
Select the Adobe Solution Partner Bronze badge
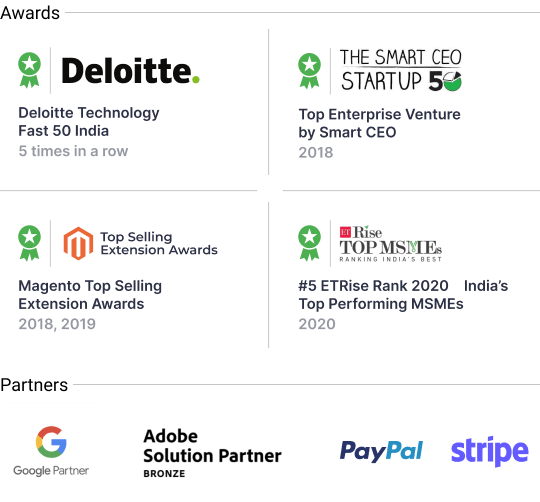tap(212, 453)
